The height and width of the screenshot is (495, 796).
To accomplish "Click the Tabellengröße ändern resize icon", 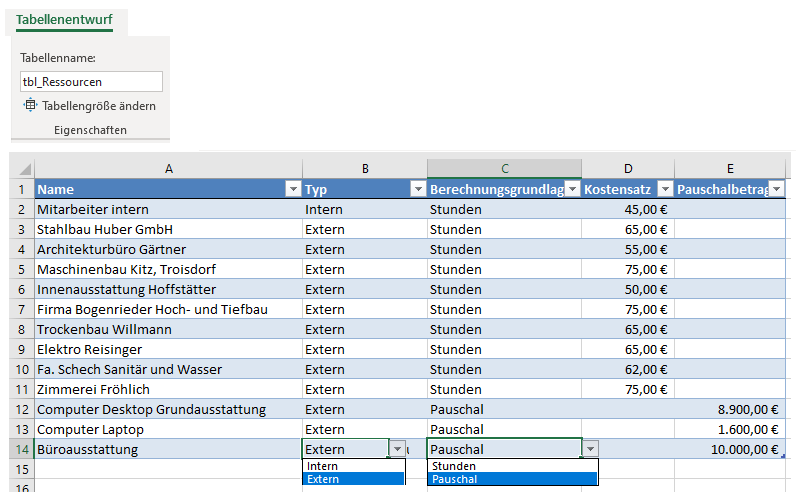I will 30,105.
